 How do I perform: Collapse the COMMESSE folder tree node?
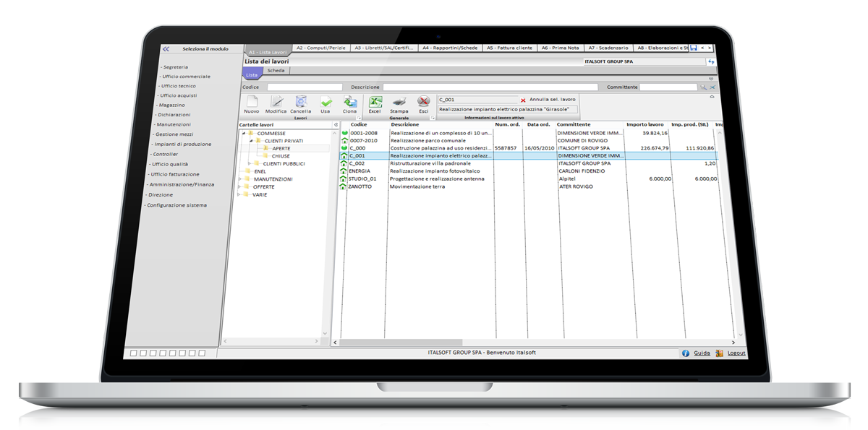click(x=244, y=134)
